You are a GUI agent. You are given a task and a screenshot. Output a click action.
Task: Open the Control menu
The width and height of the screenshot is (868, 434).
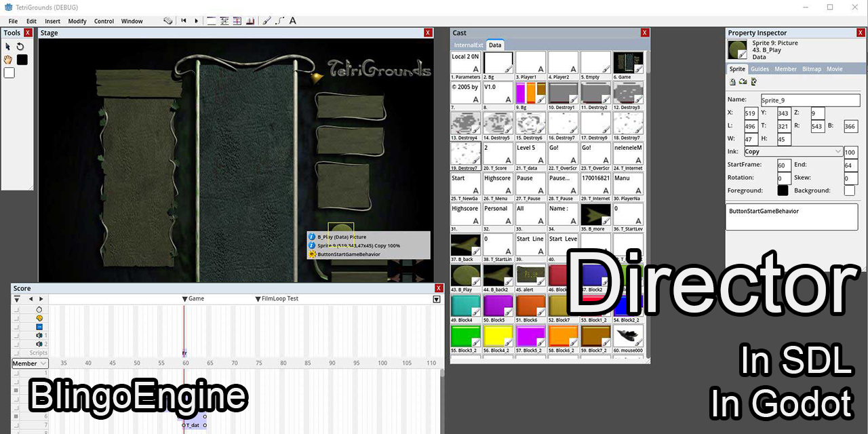[x=104, y=21]
